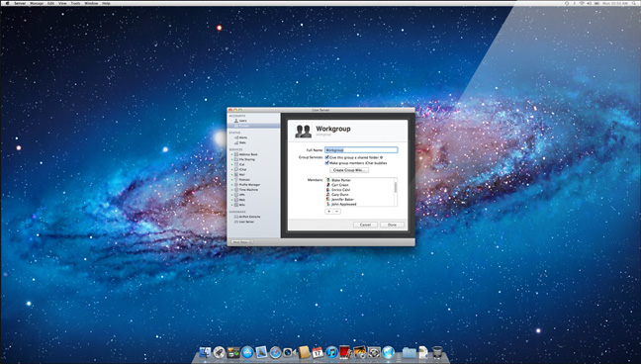Click Done to save group

[392, 225]
